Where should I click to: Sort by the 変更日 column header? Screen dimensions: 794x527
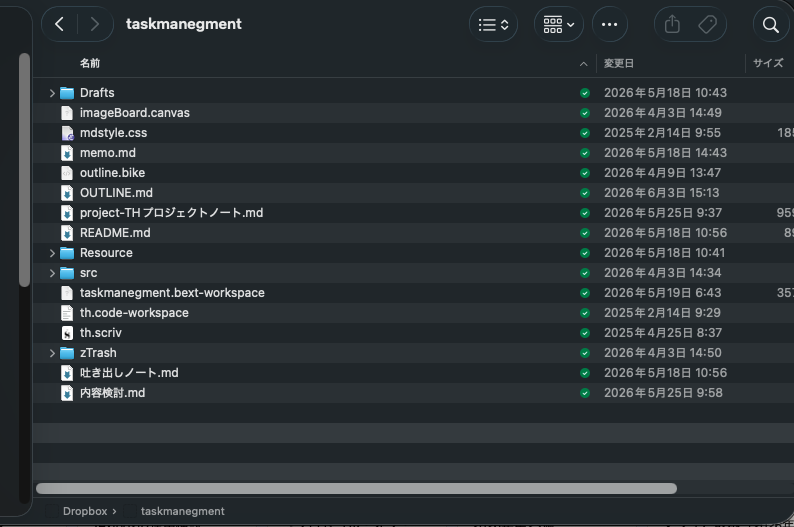(619, 63)
